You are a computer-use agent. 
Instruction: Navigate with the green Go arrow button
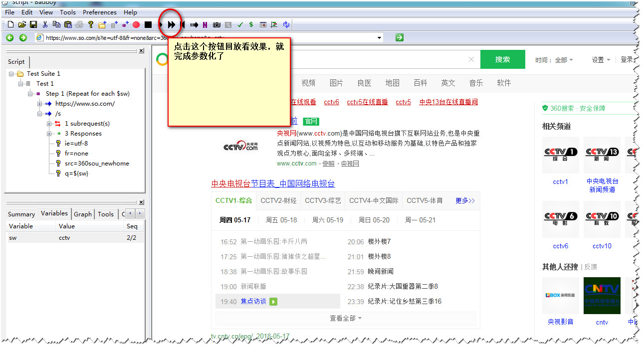click(400, 37)
